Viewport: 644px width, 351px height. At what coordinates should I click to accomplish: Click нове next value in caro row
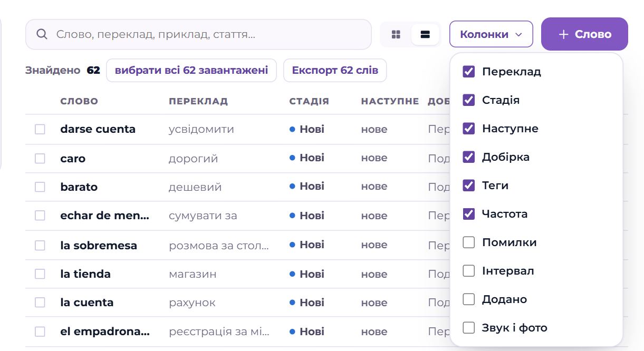coord(374,158)
